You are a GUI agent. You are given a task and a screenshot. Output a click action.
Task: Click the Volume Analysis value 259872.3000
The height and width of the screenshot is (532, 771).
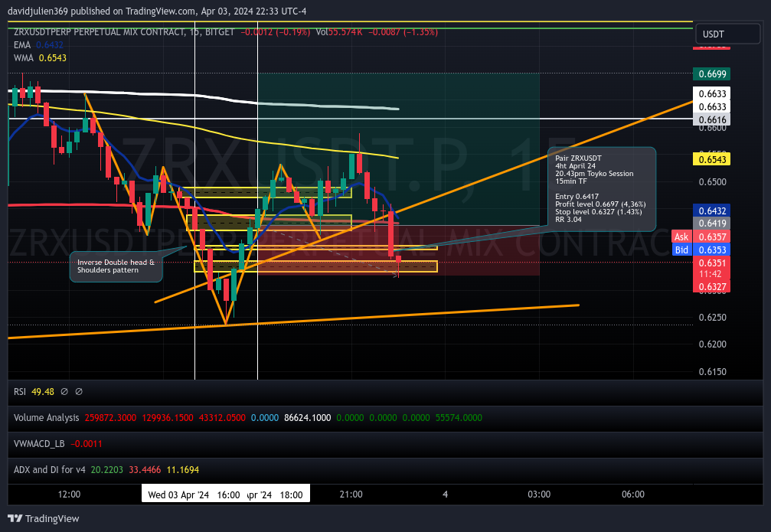[110, 418]
